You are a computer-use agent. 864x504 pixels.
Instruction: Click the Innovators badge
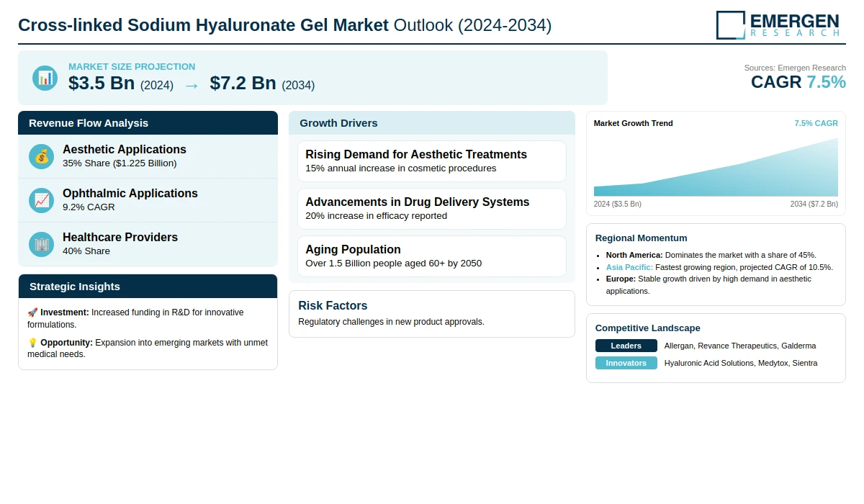[626, 363]
